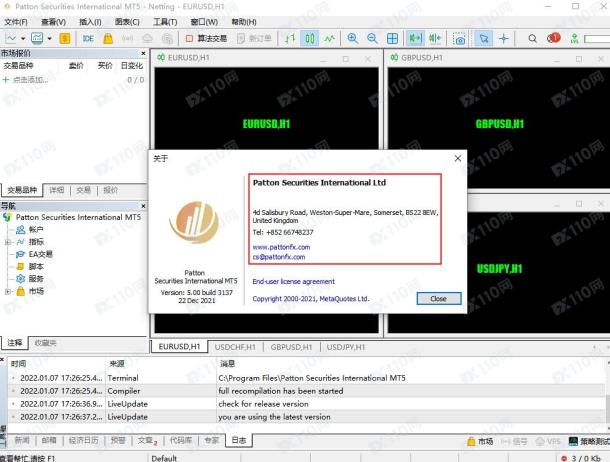The image size is (610, 462).
Task: Select the crosshair tool
Action: 504,38
